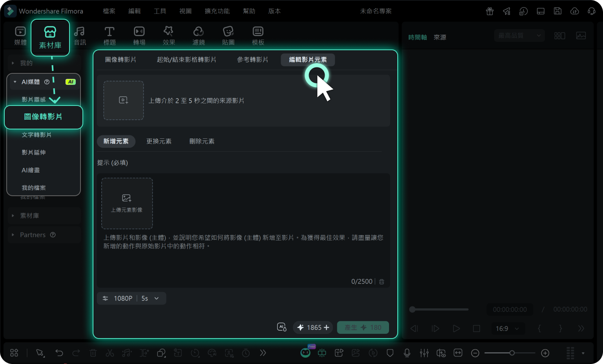Open the 模板 templates tab
The height and width of the screenshot is (364, 603).
pos(258,35)
